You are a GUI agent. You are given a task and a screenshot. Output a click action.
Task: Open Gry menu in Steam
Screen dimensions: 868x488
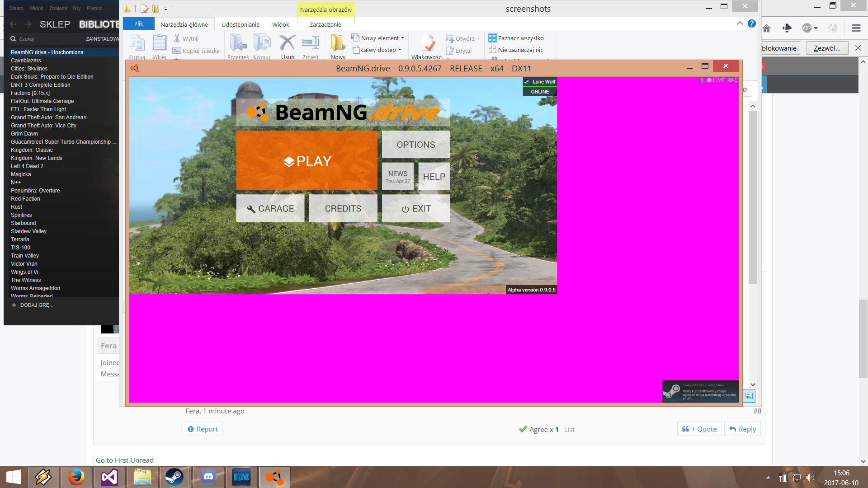coord(77,8)
